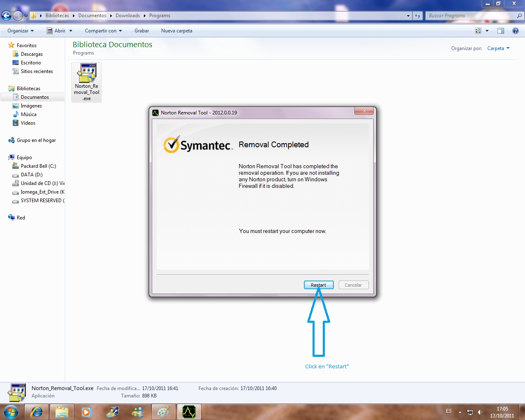
Task: Click the Norton Removal Tool title bar icon
Action: (x=155, y=113)
